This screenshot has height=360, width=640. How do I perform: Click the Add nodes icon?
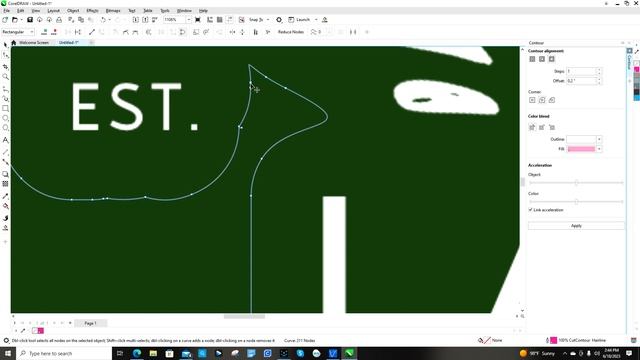[x=44, y=32]
